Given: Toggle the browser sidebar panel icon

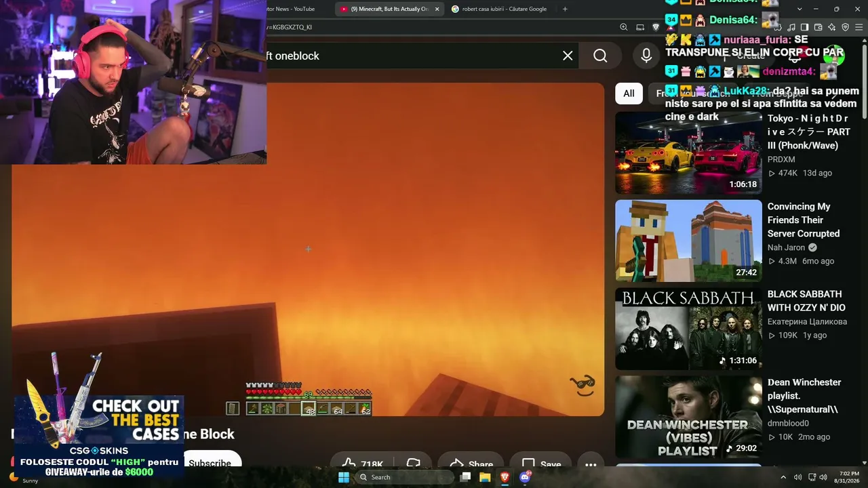Looking at the screenshot, I should pos(805,27).
